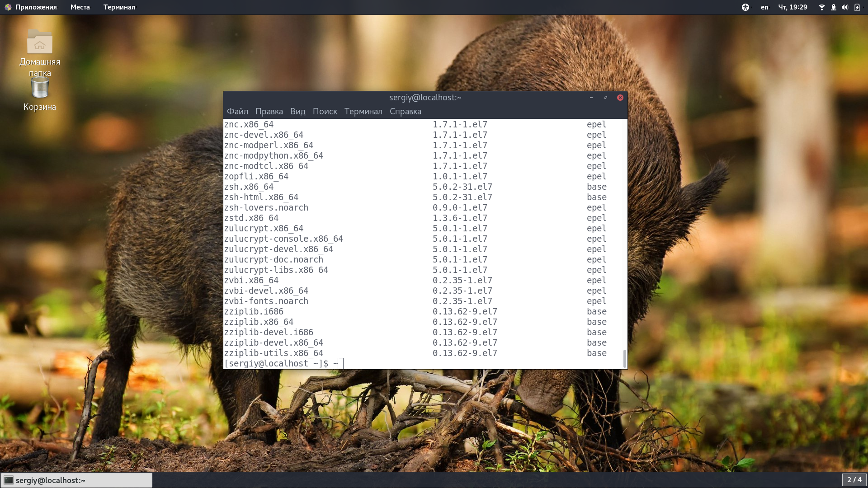Click the terminal vertical scrollbar handle
Screen dimensions: 868x488
[625, 358]
